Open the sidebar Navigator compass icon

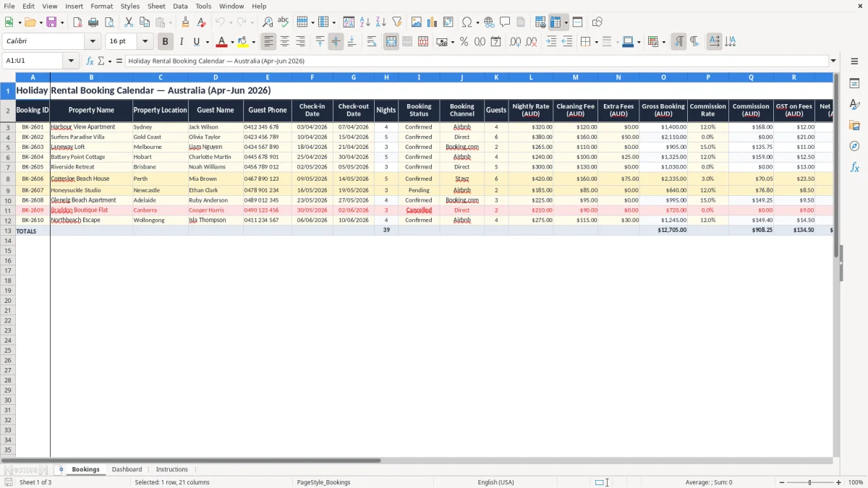tap(854, 146)
